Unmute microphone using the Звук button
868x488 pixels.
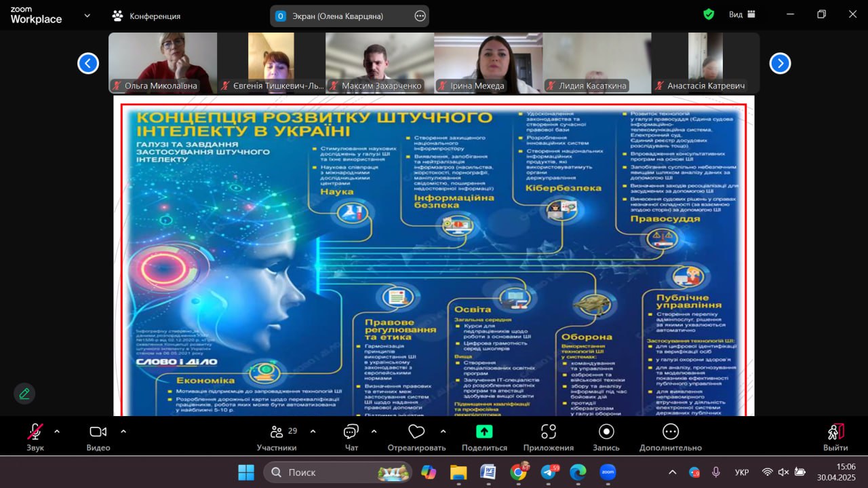click(x=35, y=432)
